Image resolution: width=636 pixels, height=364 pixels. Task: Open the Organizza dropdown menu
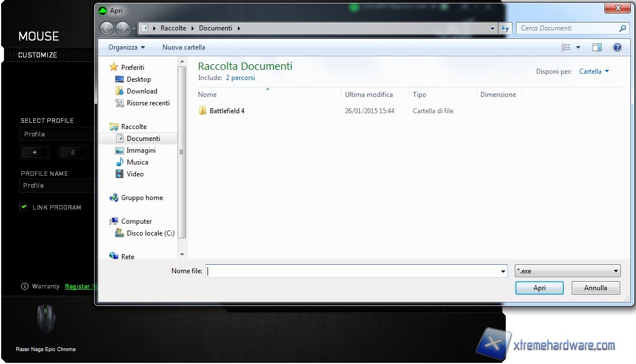pyautogui.click(x=126, y=47)
